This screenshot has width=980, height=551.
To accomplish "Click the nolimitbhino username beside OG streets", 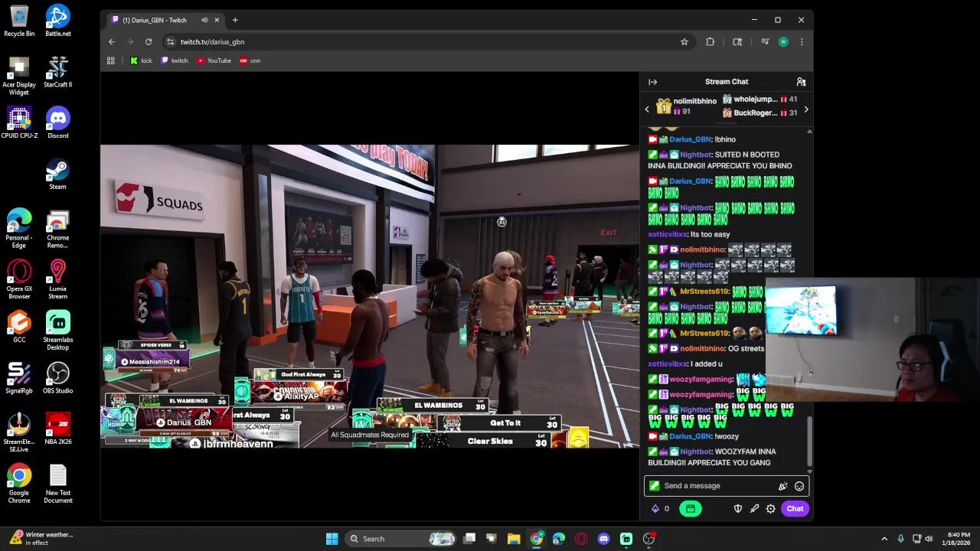I will point(702,349).
